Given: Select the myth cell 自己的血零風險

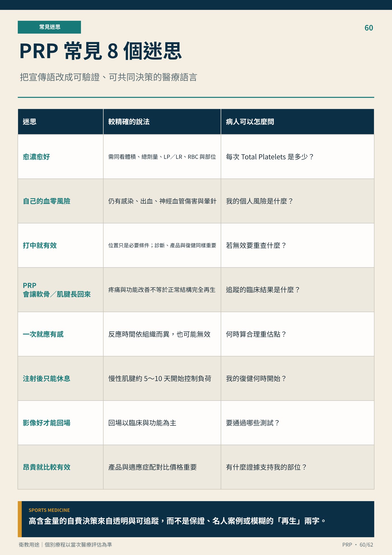Looking at the screenshot, I should (60, 201).
